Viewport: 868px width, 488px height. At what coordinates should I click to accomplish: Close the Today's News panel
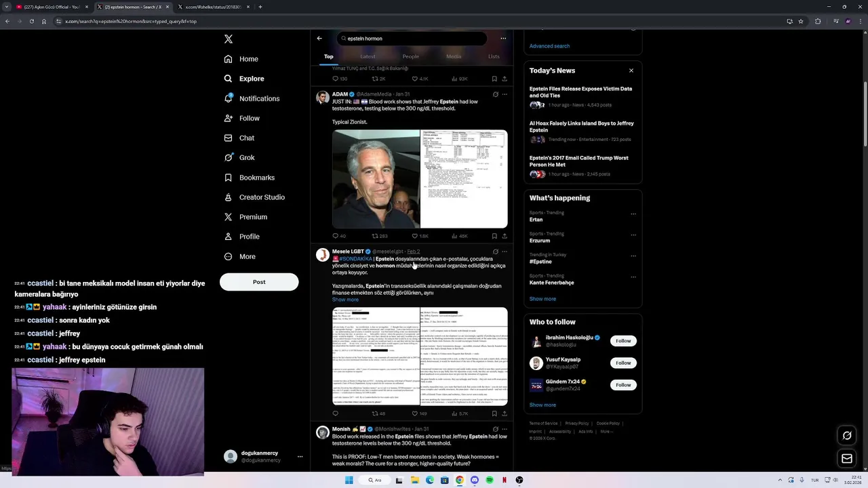point(631,70)
